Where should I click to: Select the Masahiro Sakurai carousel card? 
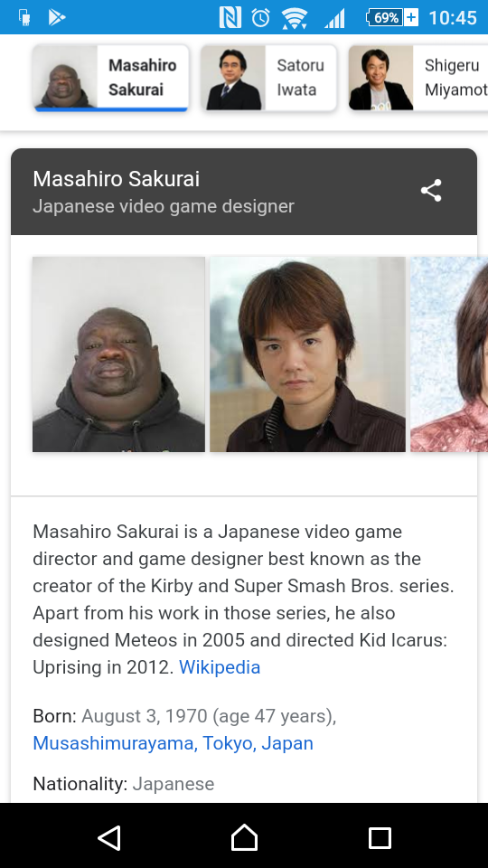(x=111, y=78)
